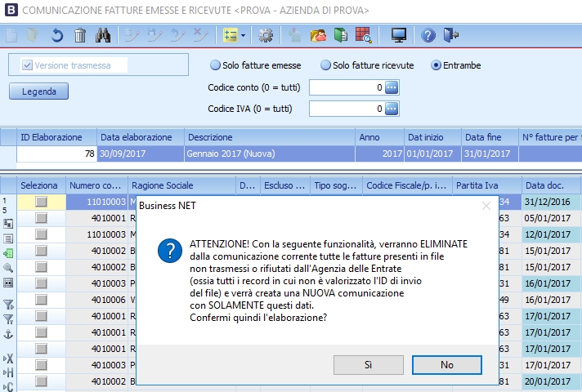This screenshot has height=392, width=582.
Task: Click the Data elaborazione column header
Action: coord(141,137)
